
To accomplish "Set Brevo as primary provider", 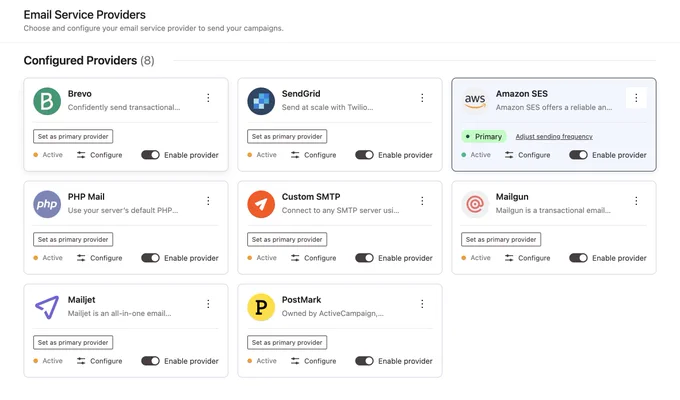I will coord(73,136).
